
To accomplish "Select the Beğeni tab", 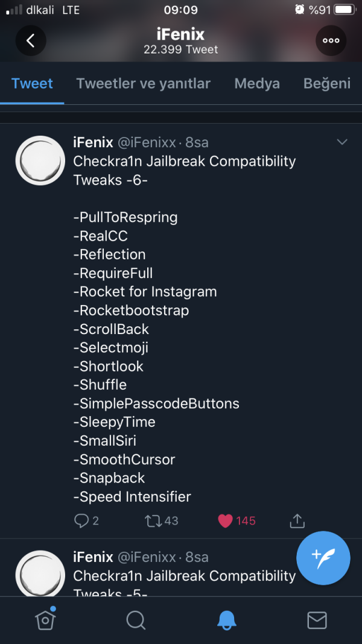I will coord(327,83).
